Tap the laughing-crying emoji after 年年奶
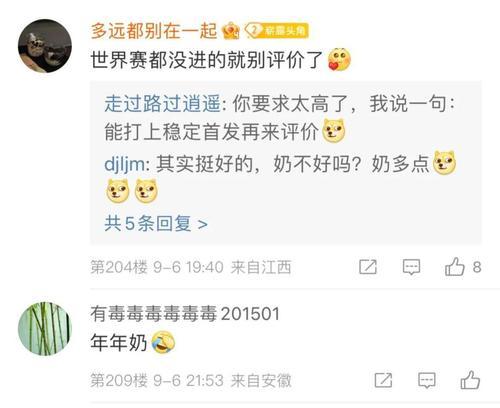 (x=163, y=342)
